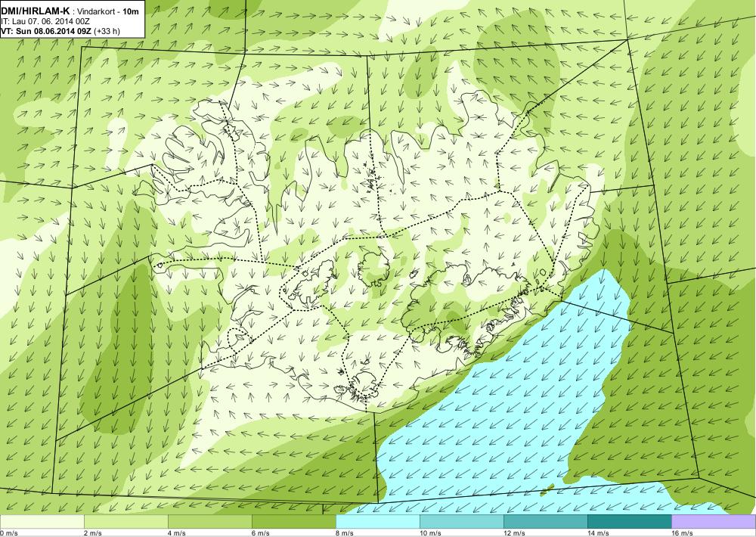This screenshot has height=537, width=756.
Task: Click the purple 16 m/s legend swatch
Action: click(714, 522)
